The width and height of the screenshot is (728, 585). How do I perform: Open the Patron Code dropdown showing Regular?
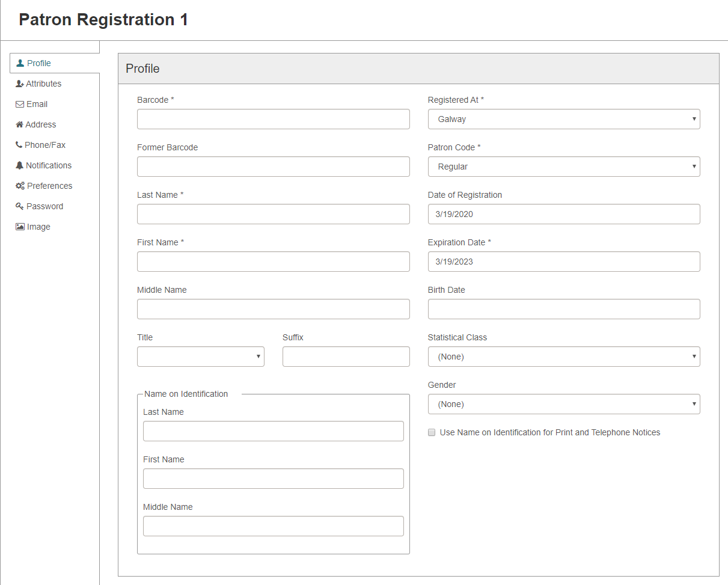click(x=564, y=167)
